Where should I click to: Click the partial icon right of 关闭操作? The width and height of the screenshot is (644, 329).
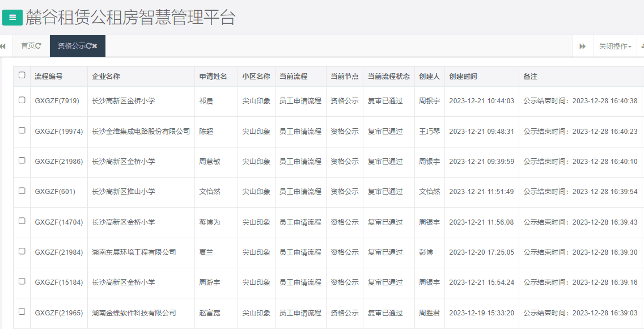(642, 47)
